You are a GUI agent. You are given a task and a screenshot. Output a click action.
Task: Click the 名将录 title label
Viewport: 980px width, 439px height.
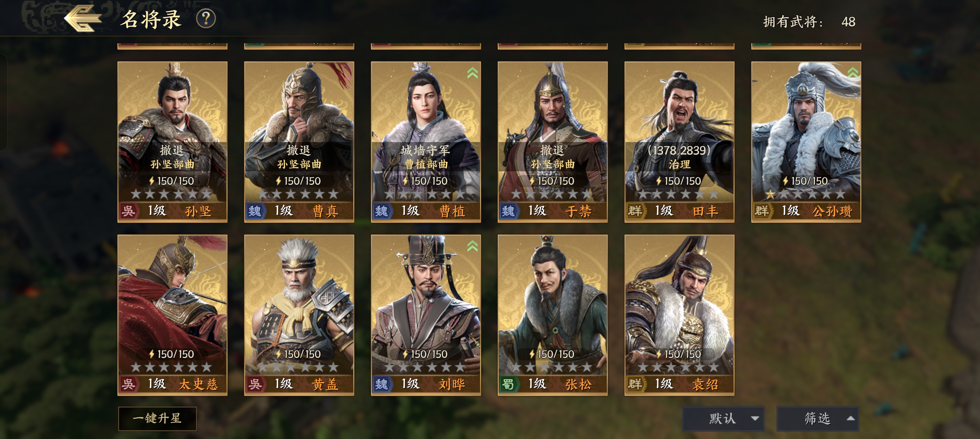pos(151,19)
